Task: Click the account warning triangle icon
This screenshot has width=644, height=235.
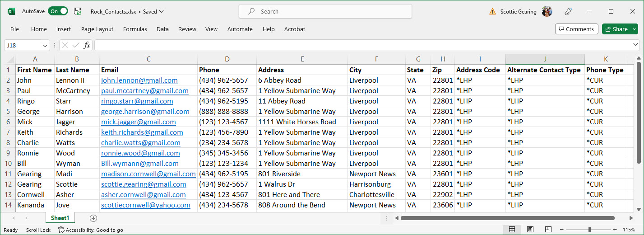Action: [492, 12]
